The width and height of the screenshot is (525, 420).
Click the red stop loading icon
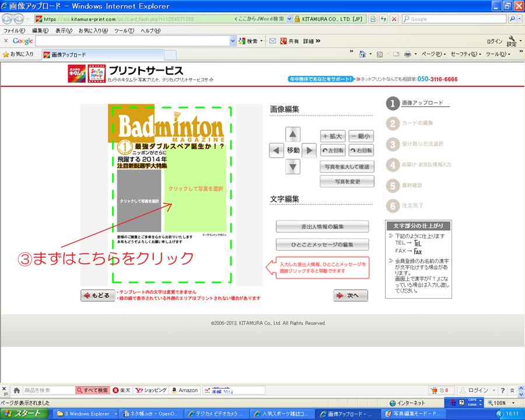tap(394, 19)
